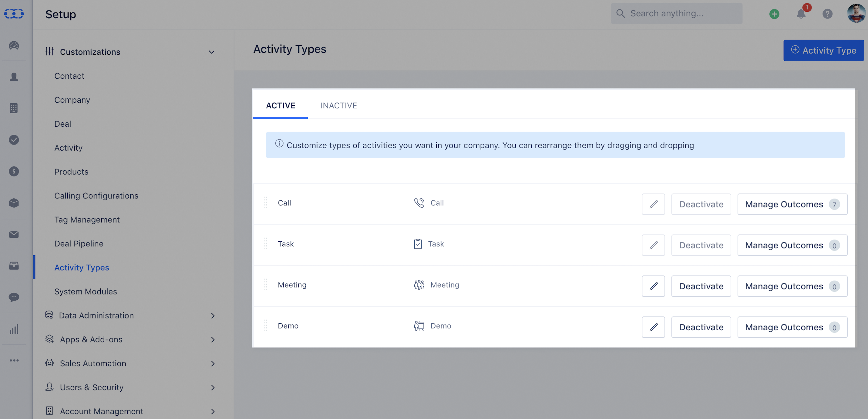Open Contact customization menu item
The image size is (868, 419).
pos(69,76)
